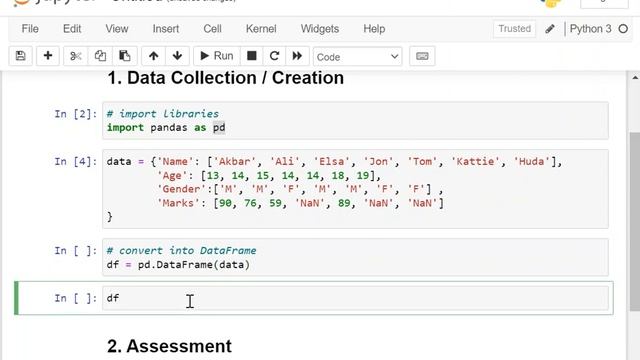Click in the active df cell
Screen dimensions: 640x360
click(x=355, y=298)
